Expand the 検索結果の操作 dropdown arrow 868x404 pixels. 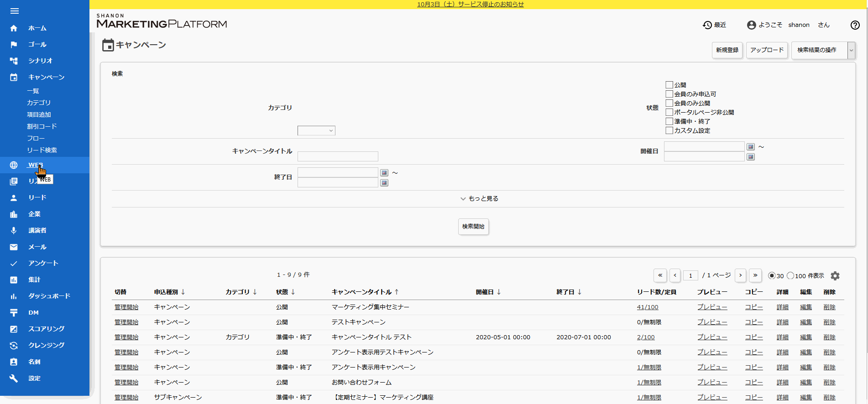coord(851,50)
